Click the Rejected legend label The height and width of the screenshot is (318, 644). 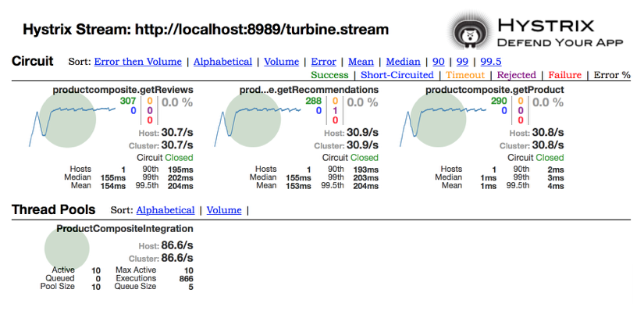[516, 75]
